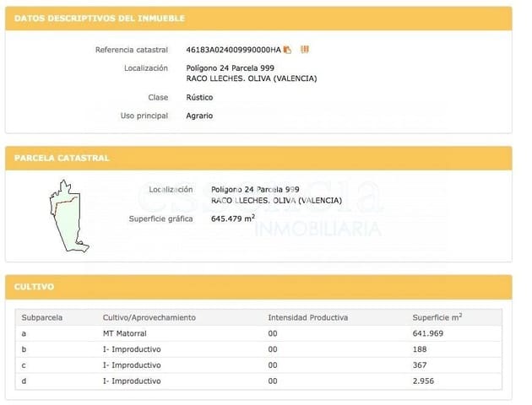The height and width of the screenshot is (405, 532).
Task: Select the 2.956 surface value
Action: (x=423, y=381)
